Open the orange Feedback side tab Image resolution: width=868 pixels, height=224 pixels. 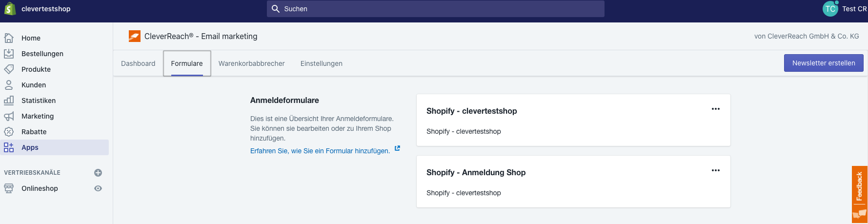tap(859, 194)
